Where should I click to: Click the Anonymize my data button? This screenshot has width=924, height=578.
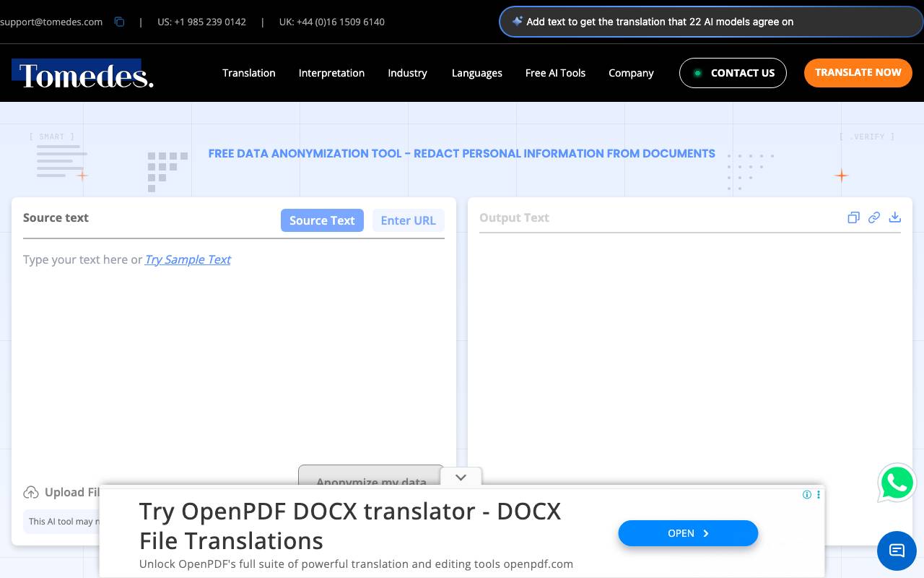pyautogui.click(x=371, y=476)
